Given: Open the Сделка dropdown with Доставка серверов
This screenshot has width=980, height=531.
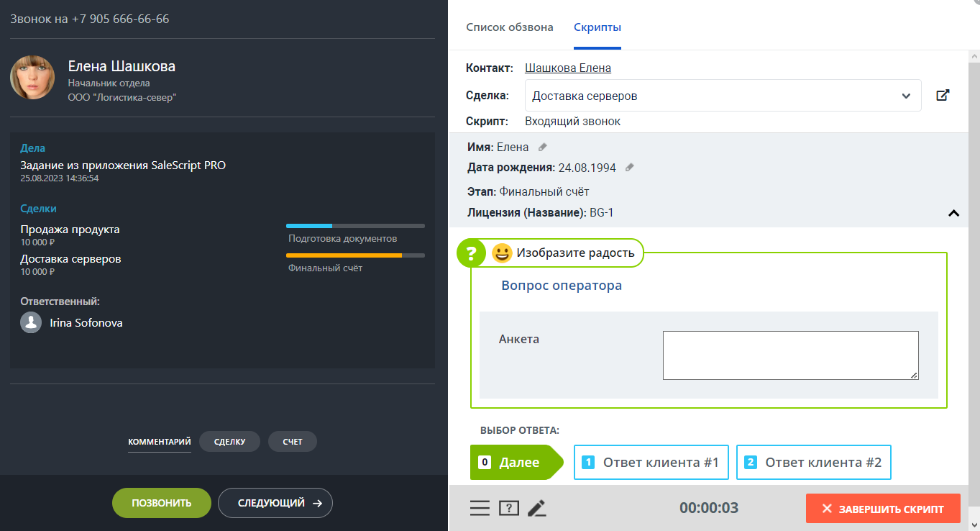Looking at the screenshot, I should point(723,96).
